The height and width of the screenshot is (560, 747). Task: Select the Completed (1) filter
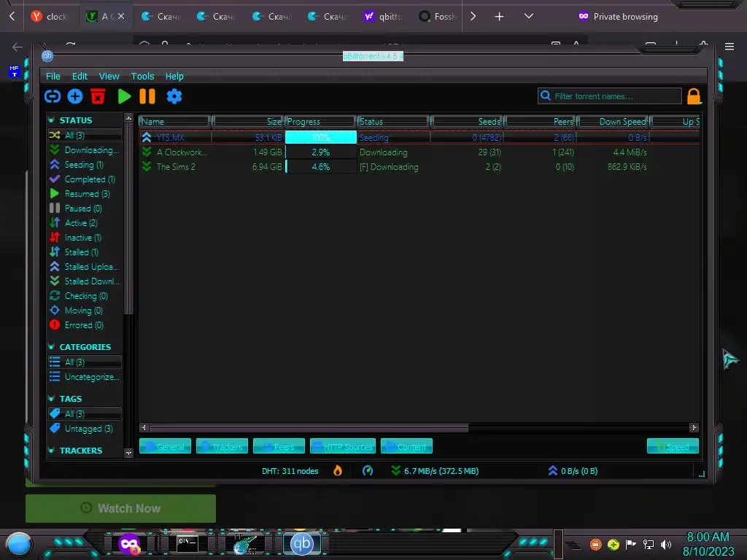(x=85, y=179)
